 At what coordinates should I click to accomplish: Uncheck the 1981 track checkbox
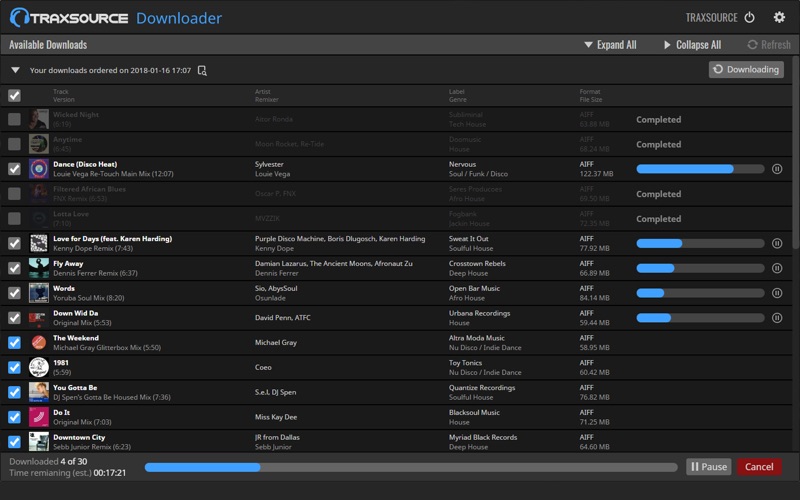[x=14, y=367]
